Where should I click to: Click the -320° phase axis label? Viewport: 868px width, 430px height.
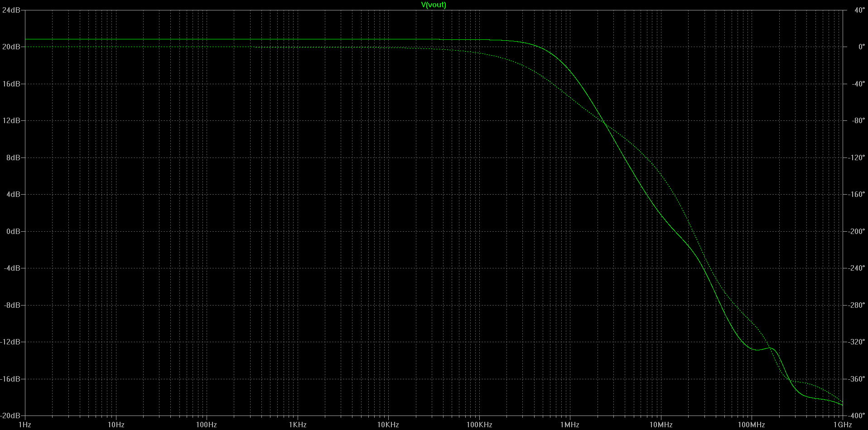coord(857,342)
